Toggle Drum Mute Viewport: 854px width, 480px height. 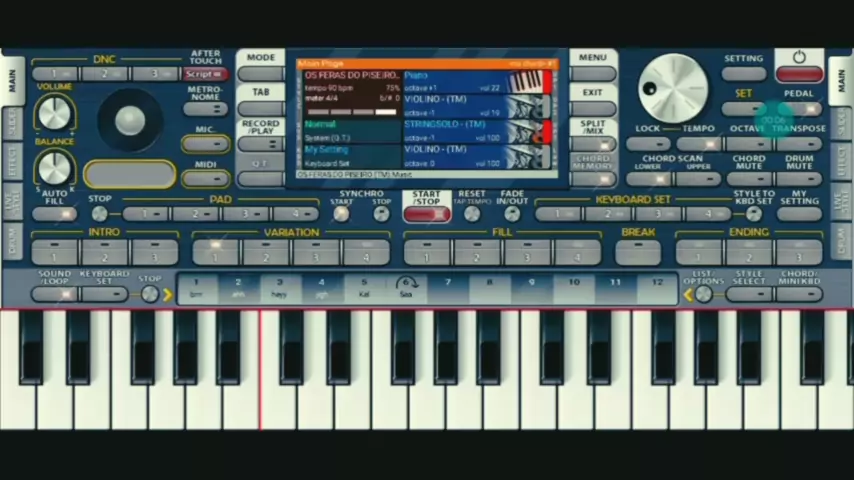[x=798, y=180]
